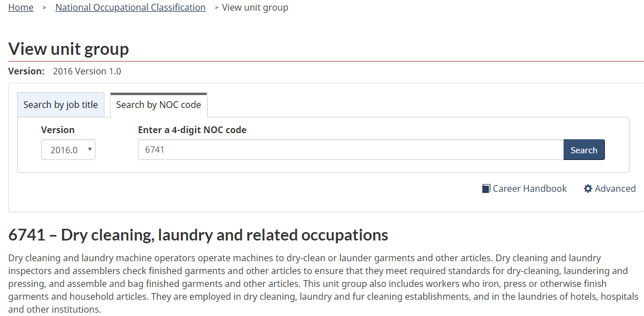Click the current 'View unit group' breadcrumb text

[x=255, y=7]
